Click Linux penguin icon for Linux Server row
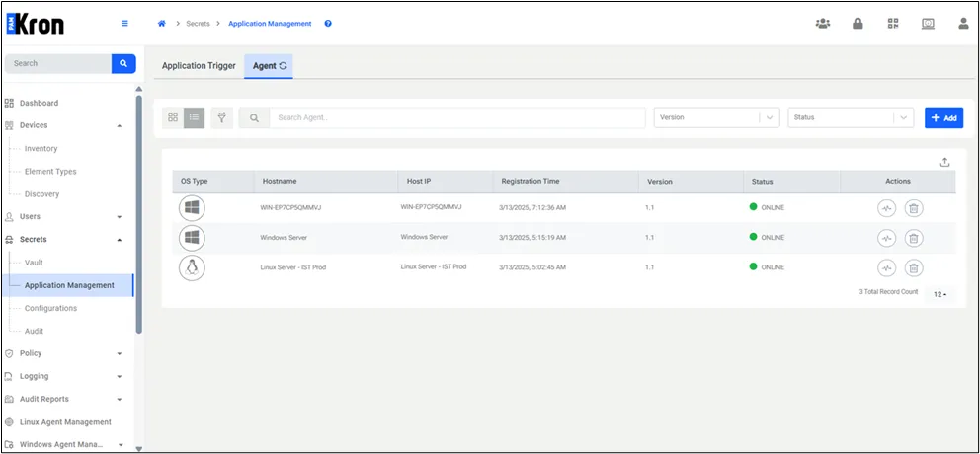The width and height of the screenshot is (980, 454). tap(192, 267)
